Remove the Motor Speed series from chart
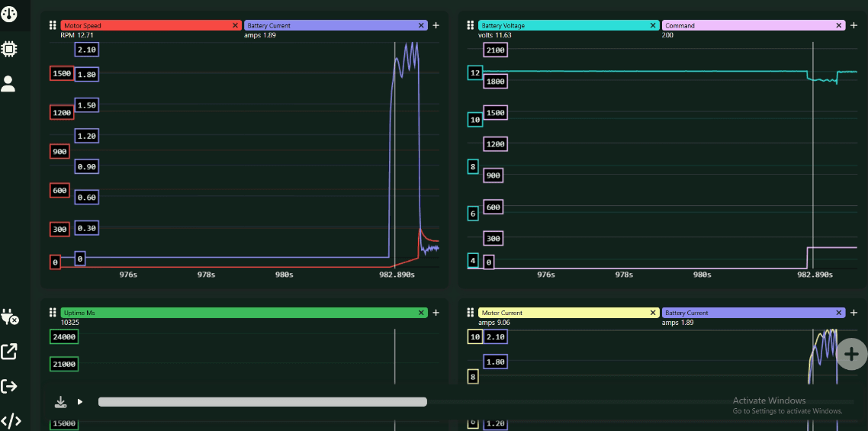The height and width of the screenshot is (431, 868). [235, 25]
